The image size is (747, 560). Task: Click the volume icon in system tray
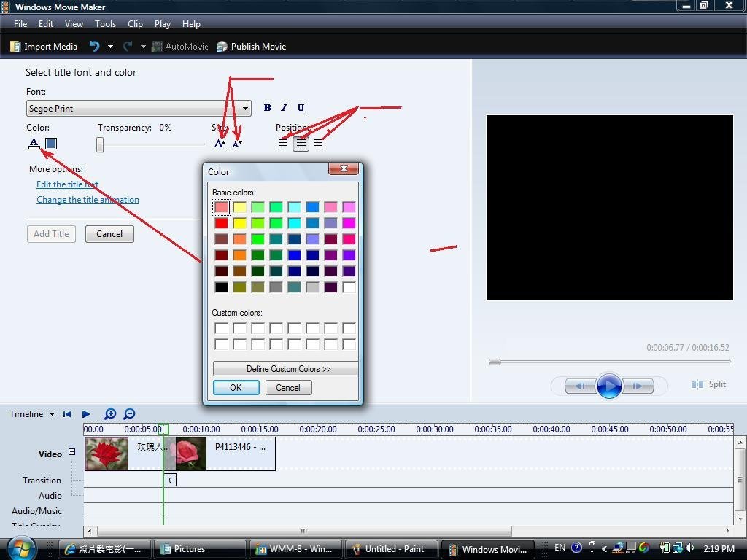coord(691,548)
